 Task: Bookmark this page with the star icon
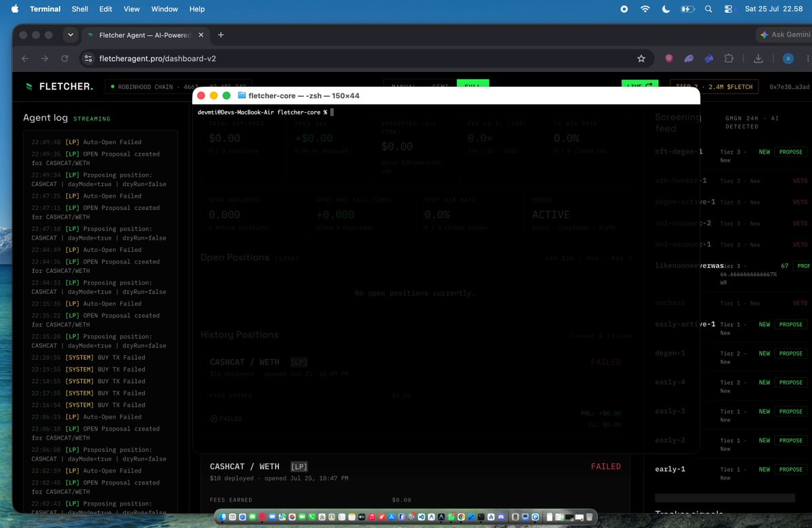click(x=641, y=58)
